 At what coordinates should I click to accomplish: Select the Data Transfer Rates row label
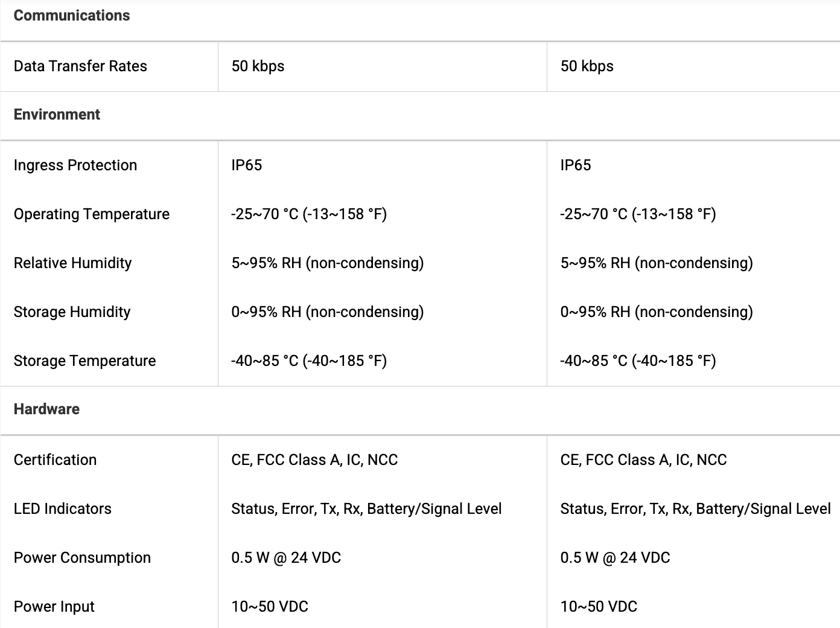(80, 66)
